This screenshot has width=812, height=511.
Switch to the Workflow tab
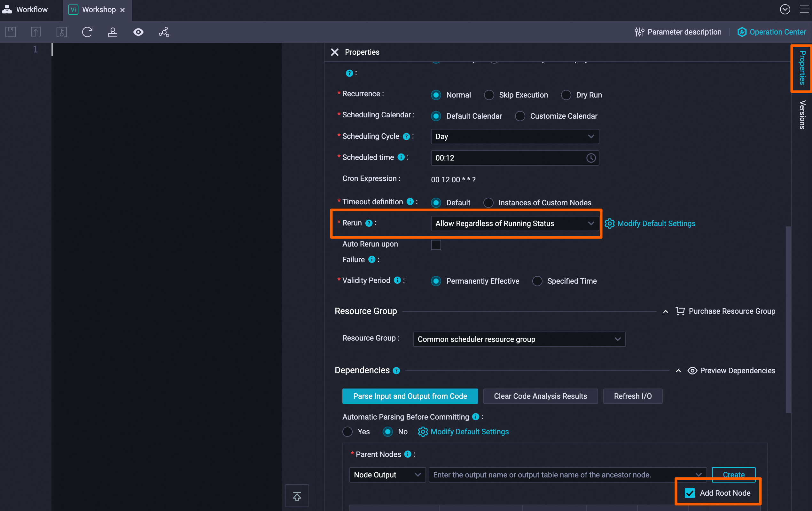[x=25, y=10]
